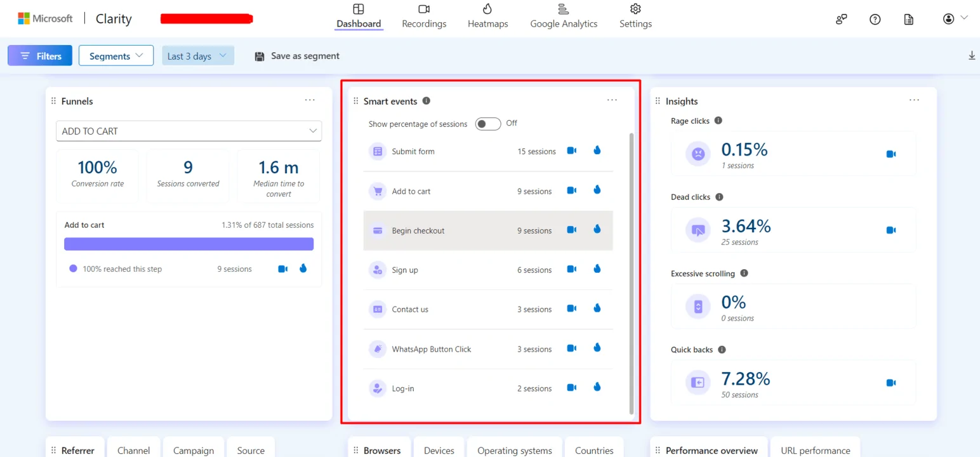This screenshot has width=980, height=457.
Task: Open the account profile menu
Action: [x=954, y=19]
